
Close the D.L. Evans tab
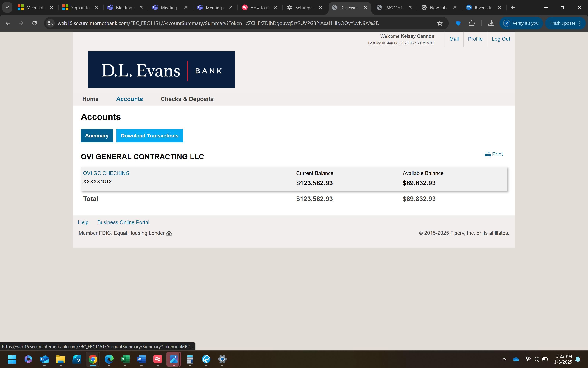point(365,8)
